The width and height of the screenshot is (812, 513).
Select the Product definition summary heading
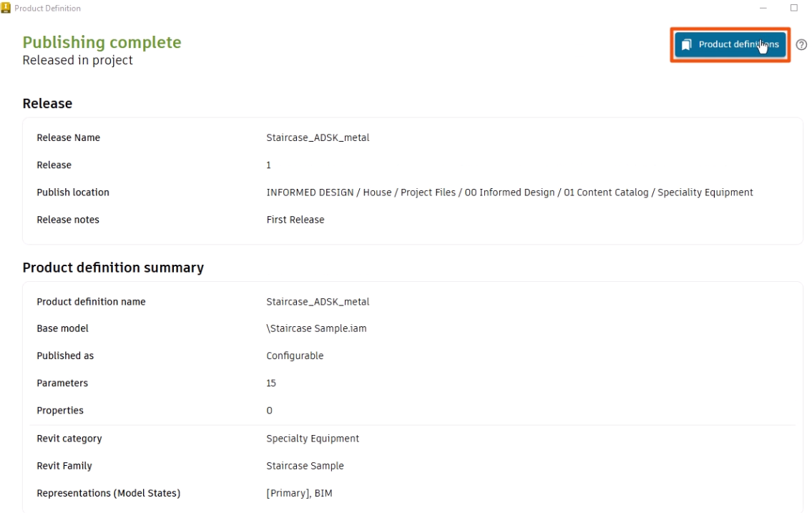pos(113,268)
